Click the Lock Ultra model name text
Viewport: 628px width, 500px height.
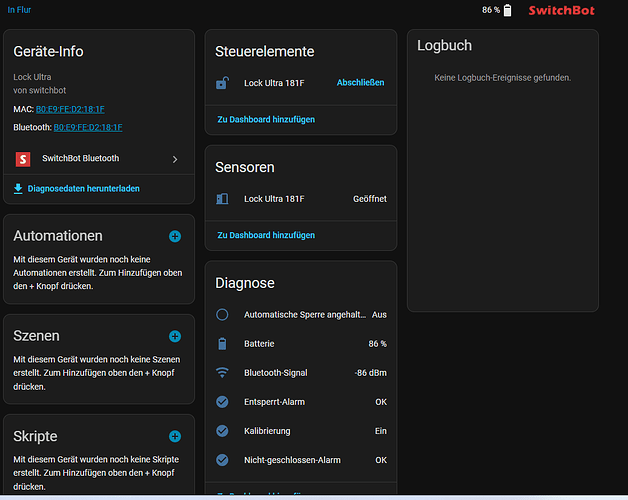(32, 77)
